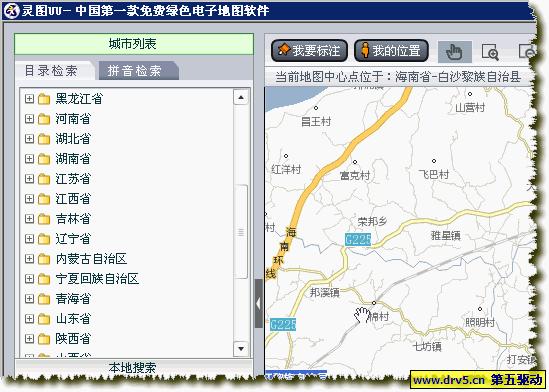Click the 黑龙江省 folder icon
The image size is (549, 392).
point(44,99)
